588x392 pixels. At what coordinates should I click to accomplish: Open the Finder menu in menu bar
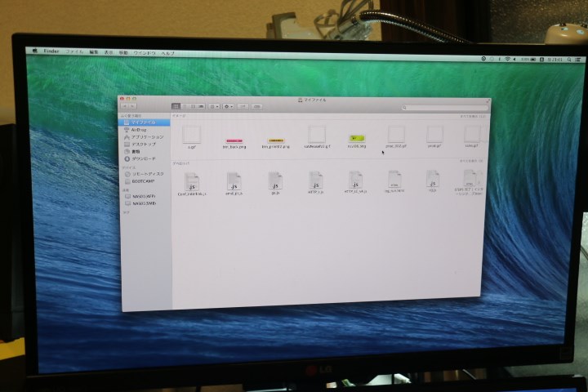[51, 51]
